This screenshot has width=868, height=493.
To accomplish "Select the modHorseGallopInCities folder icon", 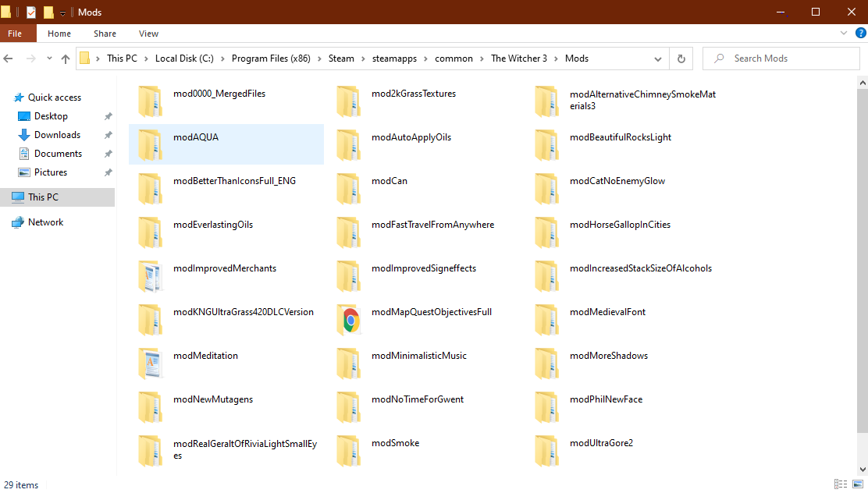I will (546, 232).
